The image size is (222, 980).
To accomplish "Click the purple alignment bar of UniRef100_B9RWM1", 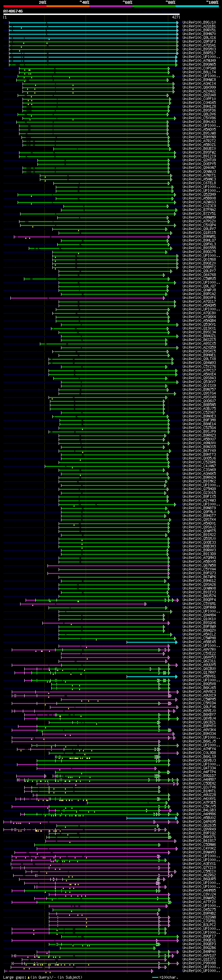I will tap(92, 237).
